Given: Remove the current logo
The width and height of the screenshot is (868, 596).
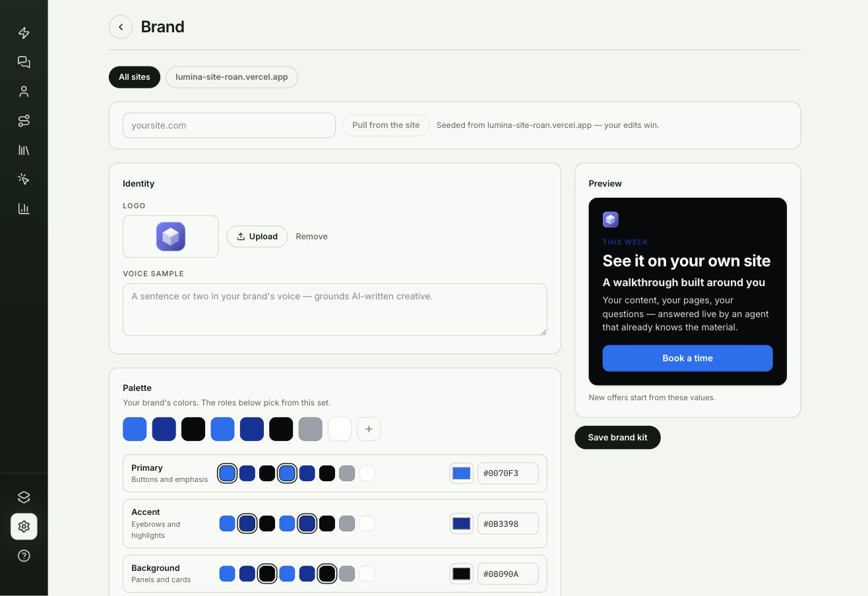Looking at the screenshot, I should [311, 237].
